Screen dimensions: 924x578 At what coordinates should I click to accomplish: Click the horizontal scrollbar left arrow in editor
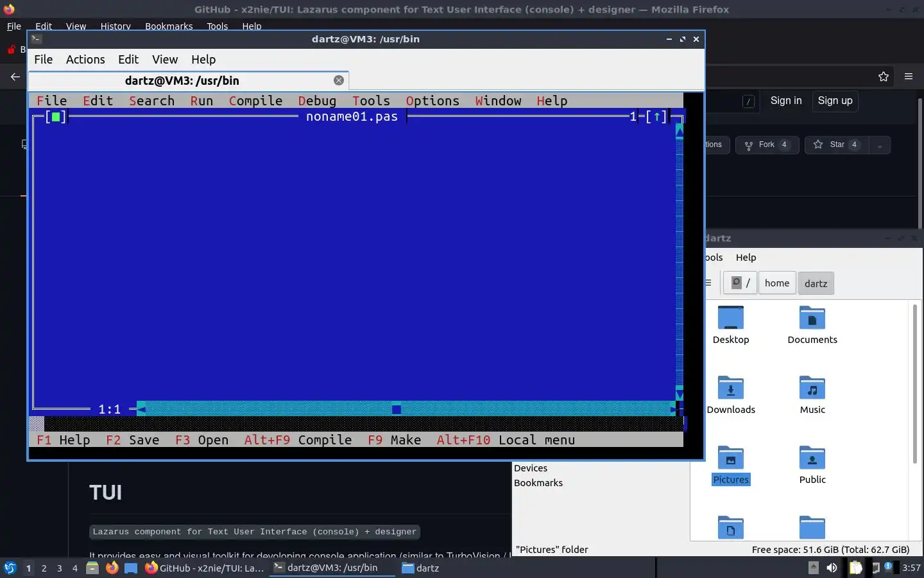(x=141, y=409)
